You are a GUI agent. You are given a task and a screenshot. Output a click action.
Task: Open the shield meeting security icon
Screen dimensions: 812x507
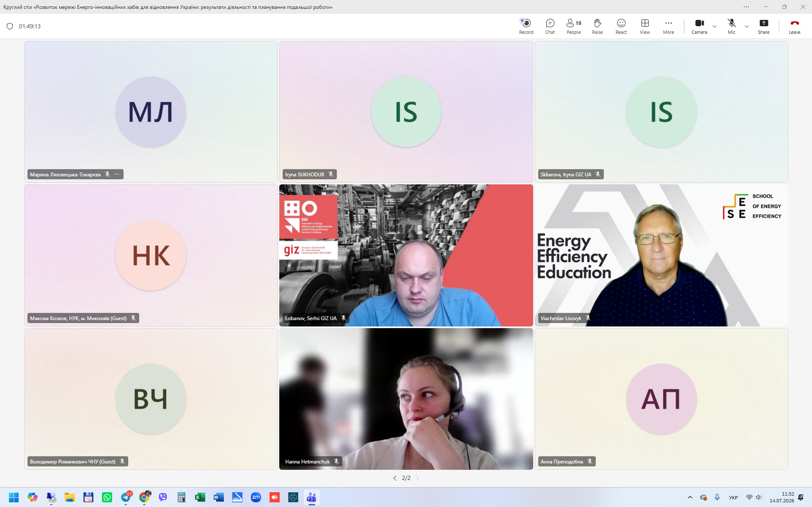pyautogui.click(x=10, y=26)
